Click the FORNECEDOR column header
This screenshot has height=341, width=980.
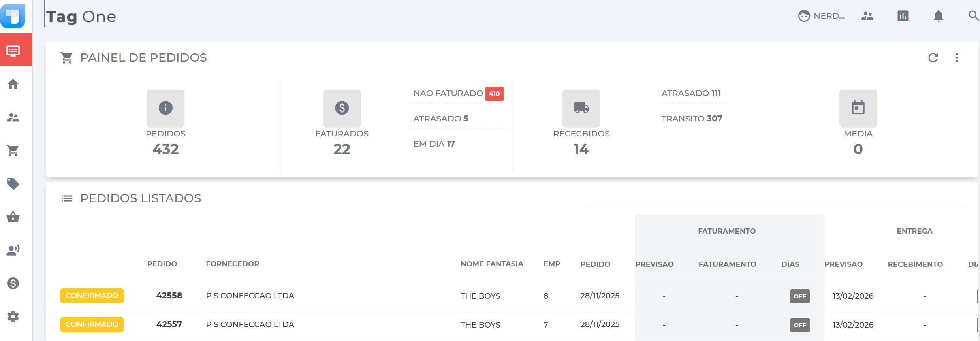(232, 264)
